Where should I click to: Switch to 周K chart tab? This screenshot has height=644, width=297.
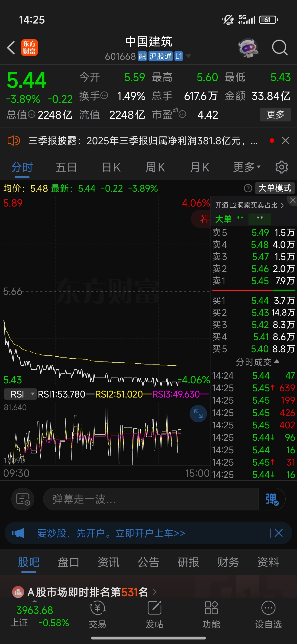click(x=155, y=168)
